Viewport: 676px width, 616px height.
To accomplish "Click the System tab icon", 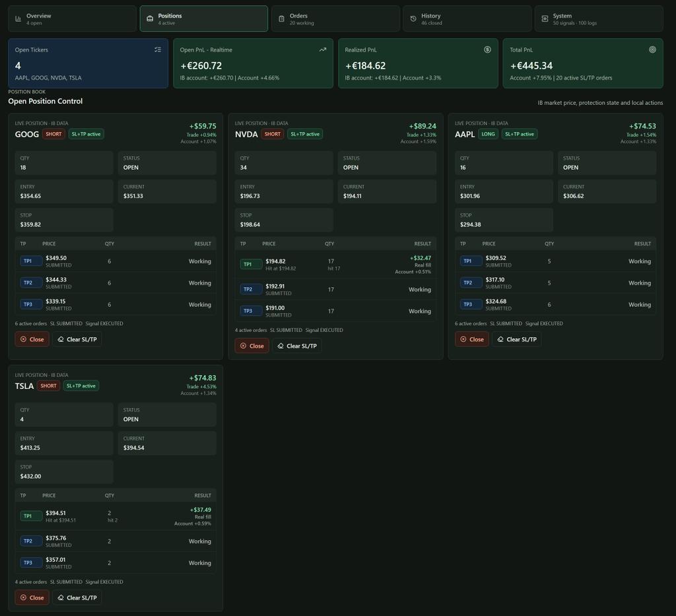I will pos(545,18).
